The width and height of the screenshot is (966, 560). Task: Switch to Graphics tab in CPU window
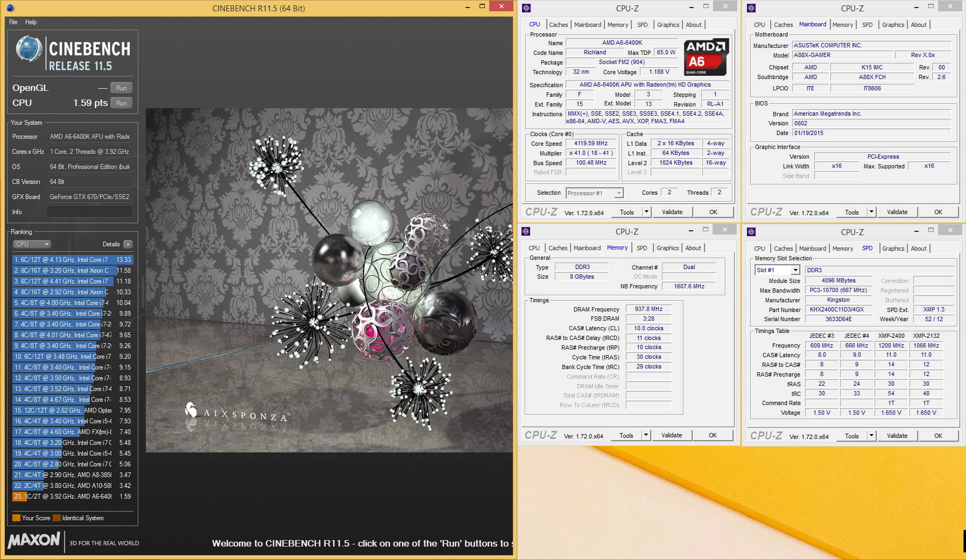point(668,25)
